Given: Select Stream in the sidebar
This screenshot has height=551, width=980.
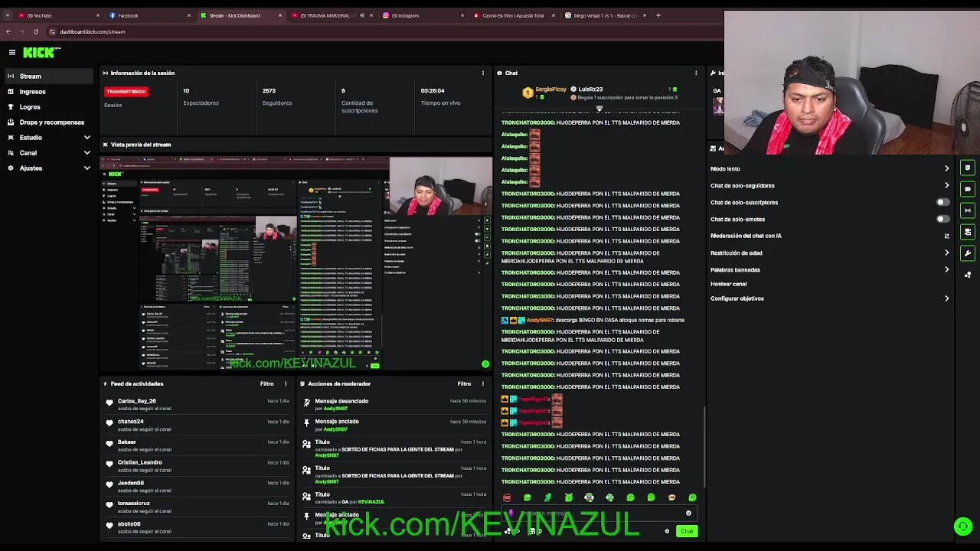Looking at the screenshot, I should click(49, 76).
